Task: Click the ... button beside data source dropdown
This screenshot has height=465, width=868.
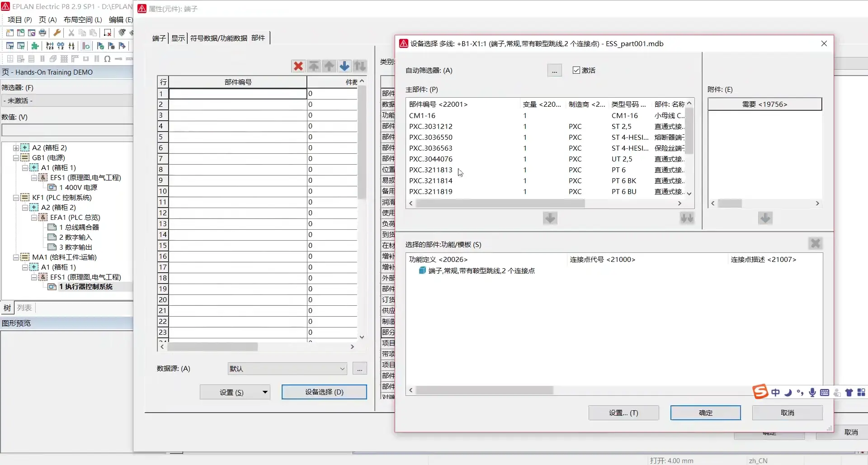Action: 359,369
